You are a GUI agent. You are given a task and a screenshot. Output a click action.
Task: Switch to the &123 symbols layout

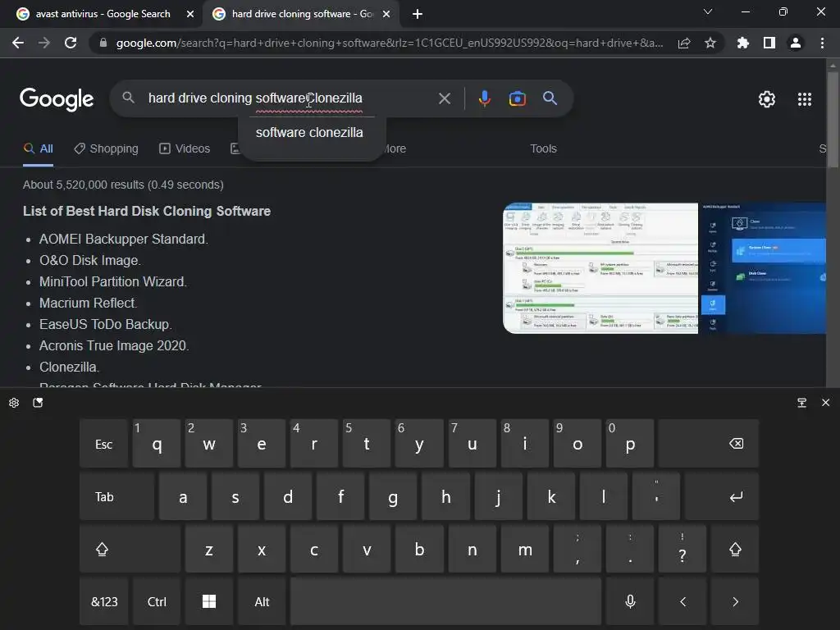tap(104, 602)
